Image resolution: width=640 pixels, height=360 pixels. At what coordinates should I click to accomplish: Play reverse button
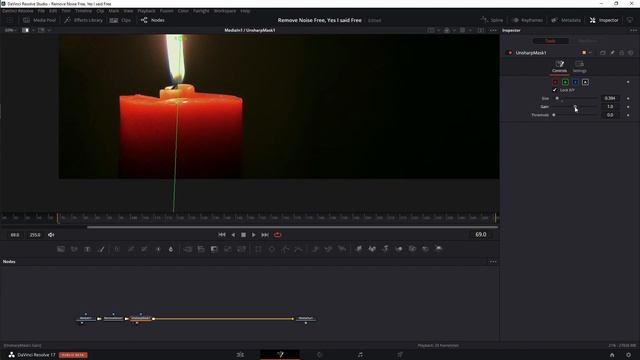[233, 235]
